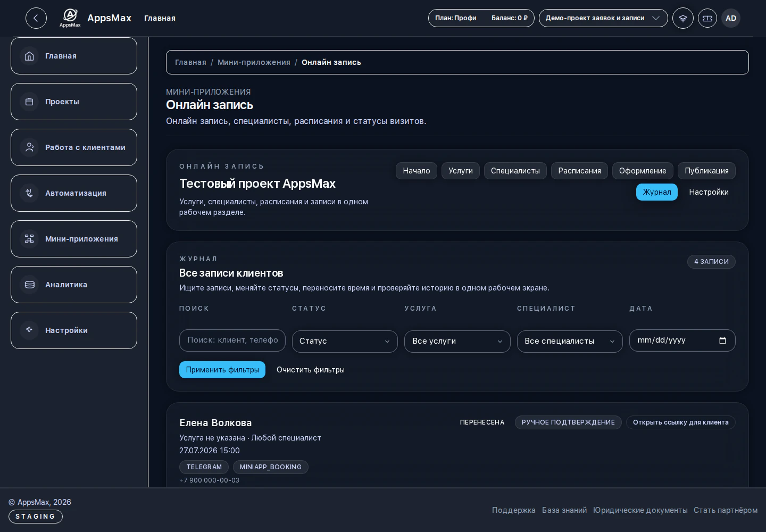This screenshot has width=766, height=532.
Task: Open Мини-приложения sidebar item
Action: pyautogui.click(x=74, y=239)
